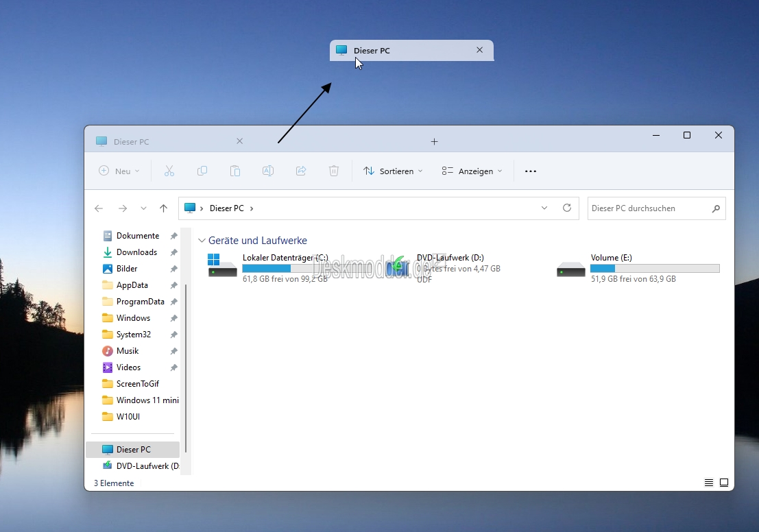
Task: Collapse the Geräte und Laufwerke group
Action: 202,241
